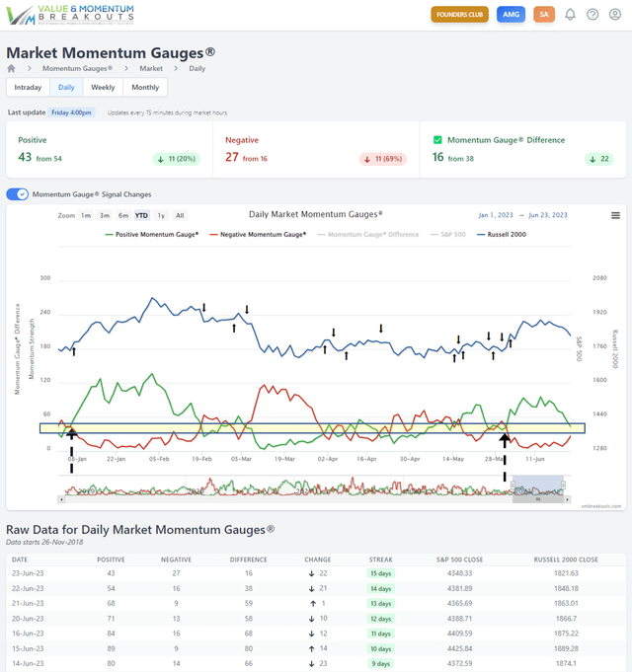Toggle Positive Momentum Gauge legend series
This screenshot has height=672, width=632.
152,235
